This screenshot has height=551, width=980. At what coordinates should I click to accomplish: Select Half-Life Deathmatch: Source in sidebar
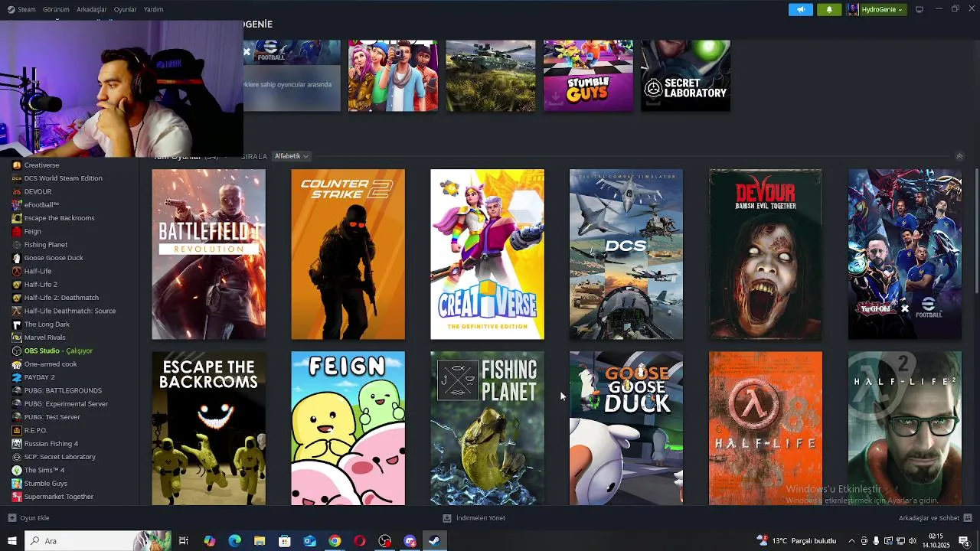(x=69, y=311)
